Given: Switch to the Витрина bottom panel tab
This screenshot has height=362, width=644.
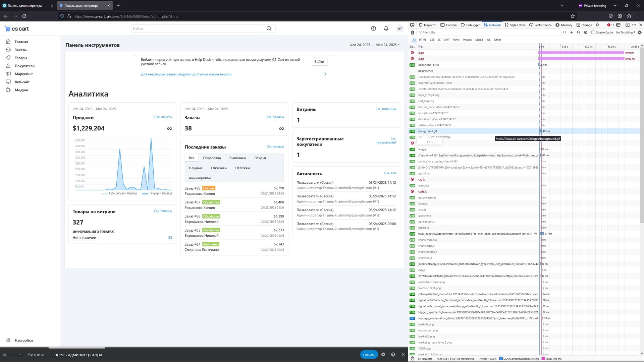Looking at the screenshot, I should [37, 355].
